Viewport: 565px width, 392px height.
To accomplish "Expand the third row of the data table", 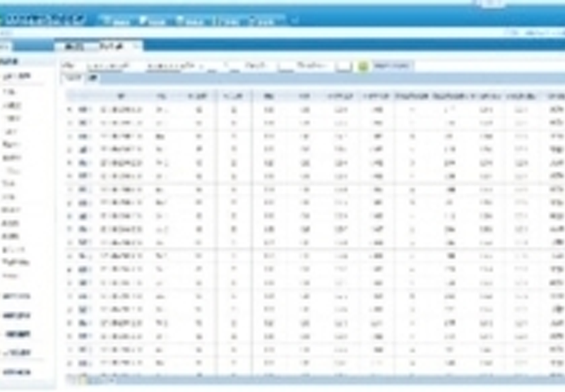I will tap(69, 136).
